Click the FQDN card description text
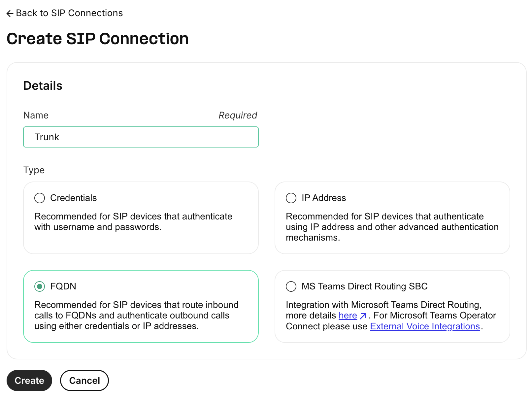The height and width of the screenshot is (398, 532). pos(136,315)
